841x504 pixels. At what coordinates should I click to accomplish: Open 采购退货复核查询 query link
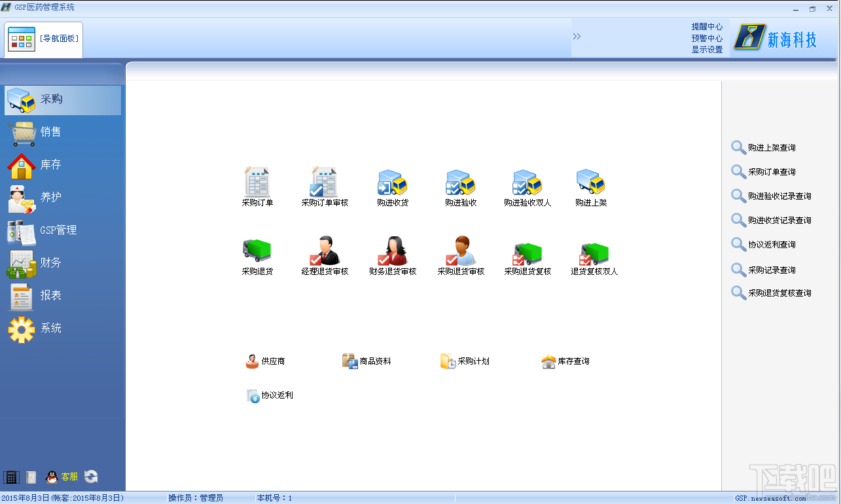pyautogui.click(x=771, y=293)
